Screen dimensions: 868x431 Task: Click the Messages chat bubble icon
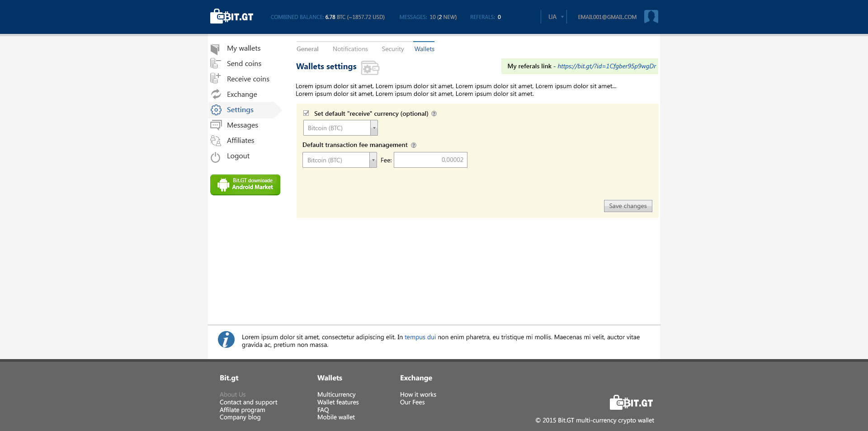pyautogui.click(x=216, y=125)
